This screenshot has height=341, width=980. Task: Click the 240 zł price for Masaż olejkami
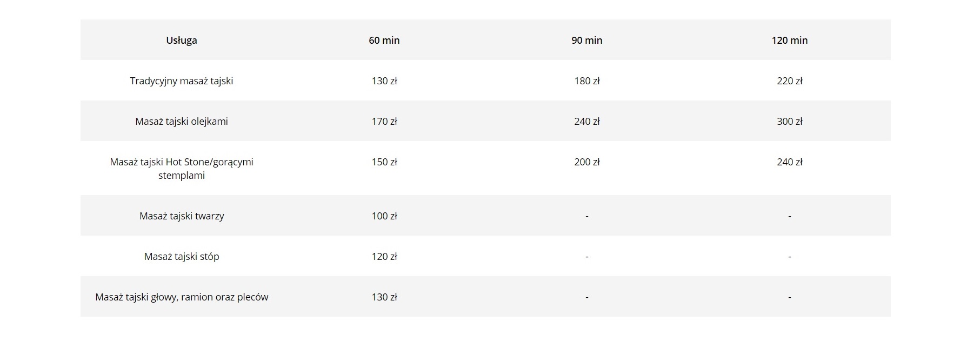pos(586,122)
